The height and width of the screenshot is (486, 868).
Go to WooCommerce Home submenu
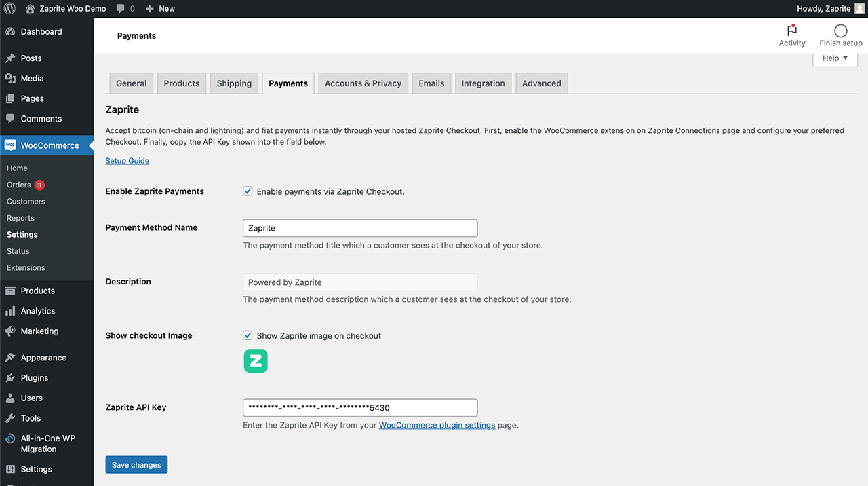[17, 168]
